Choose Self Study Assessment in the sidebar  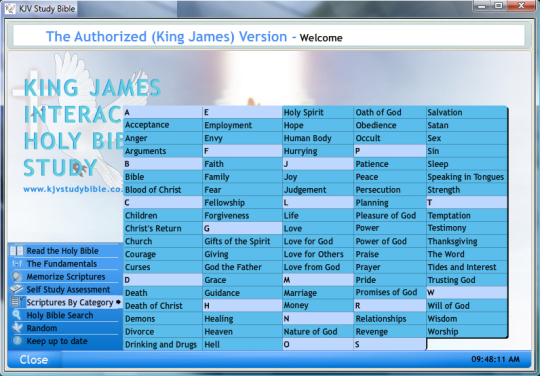click(x=64, y=289)
